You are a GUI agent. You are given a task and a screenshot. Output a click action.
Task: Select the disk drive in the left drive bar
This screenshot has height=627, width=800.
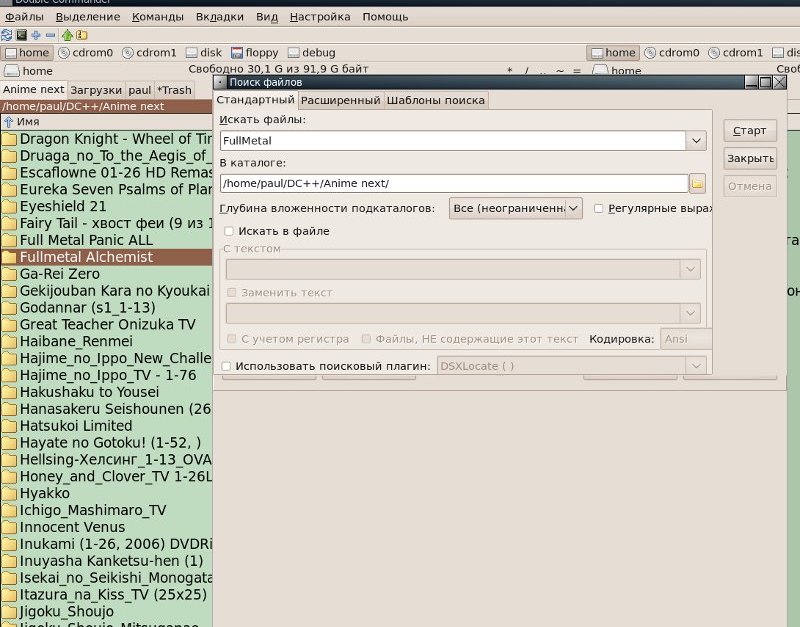click(x=204, y=53)
